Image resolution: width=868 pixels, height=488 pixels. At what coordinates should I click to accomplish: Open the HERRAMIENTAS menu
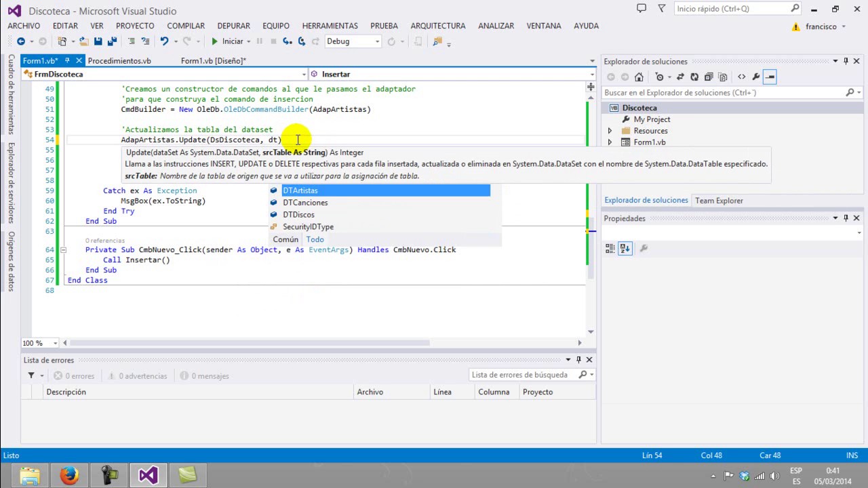coord(330,26)
